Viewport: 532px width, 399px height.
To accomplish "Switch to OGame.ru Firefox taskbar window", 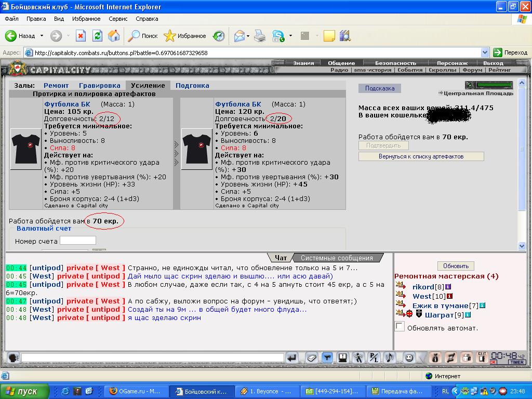I will coord(136,391).
